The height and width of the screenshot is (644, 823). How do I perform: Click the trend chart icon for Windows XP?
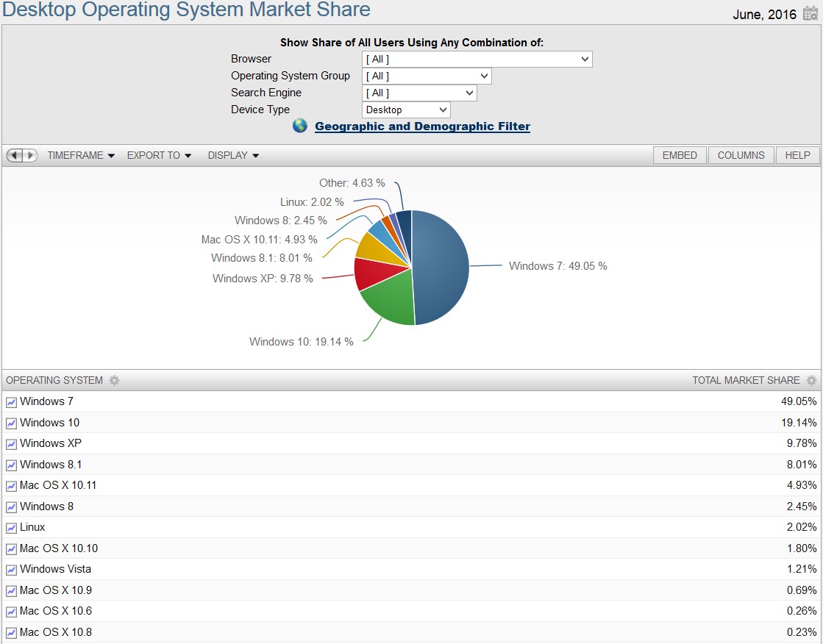pyautogui.click(x=11, y=445)
